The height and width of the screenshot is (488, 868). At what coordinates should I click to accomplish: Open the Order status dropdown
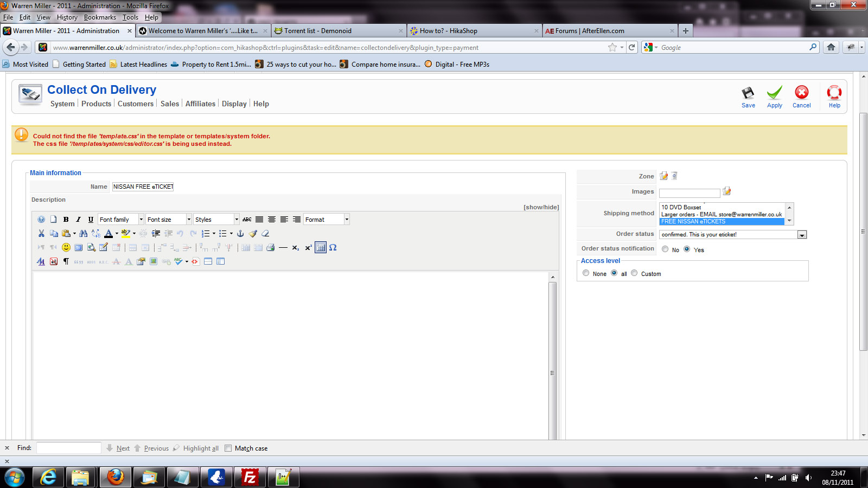pyautogui.click(x=733, y=235)
